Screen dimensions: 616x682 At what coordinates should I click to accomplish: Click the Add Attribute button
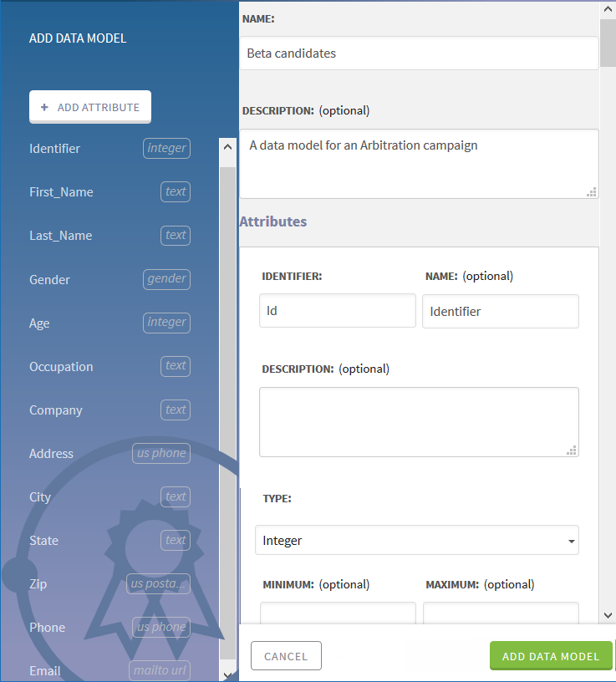[x=90, y=107]
